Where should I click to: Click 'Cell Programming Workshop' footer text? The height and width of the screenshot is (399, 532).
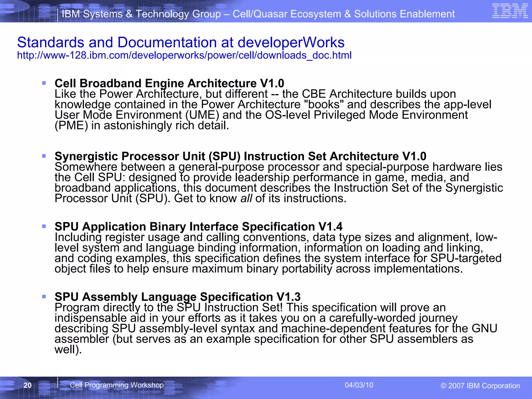[x=117, y=385]
